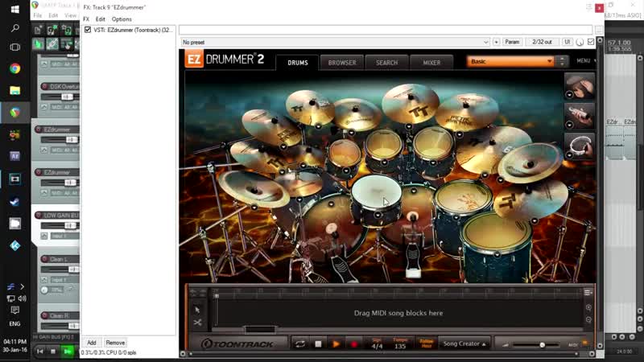Toggle record arm on Clean L track
The width and height of the screenshot is (644, 362).
pyautogui.click(x=44, y=259)
